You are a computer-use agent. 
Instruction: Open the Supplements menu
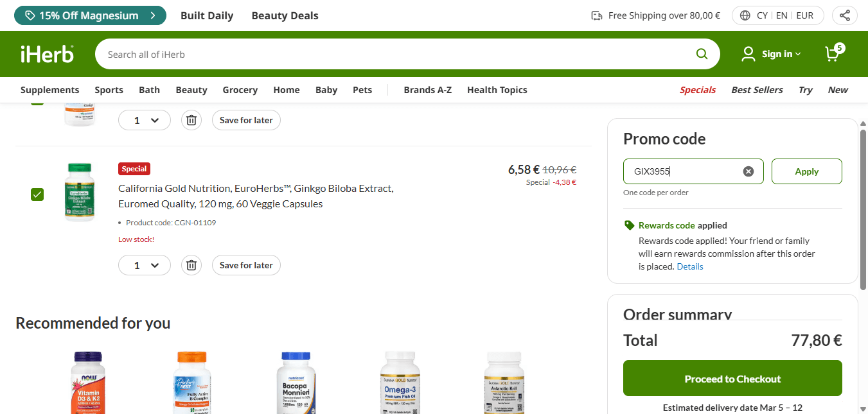[x=49, y=90]
